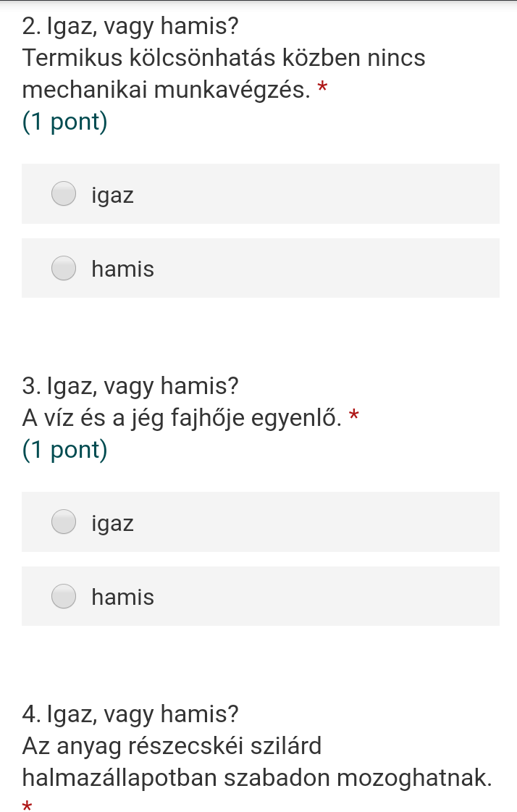Click the "igaz" label text under question 2

pos(113,196)
